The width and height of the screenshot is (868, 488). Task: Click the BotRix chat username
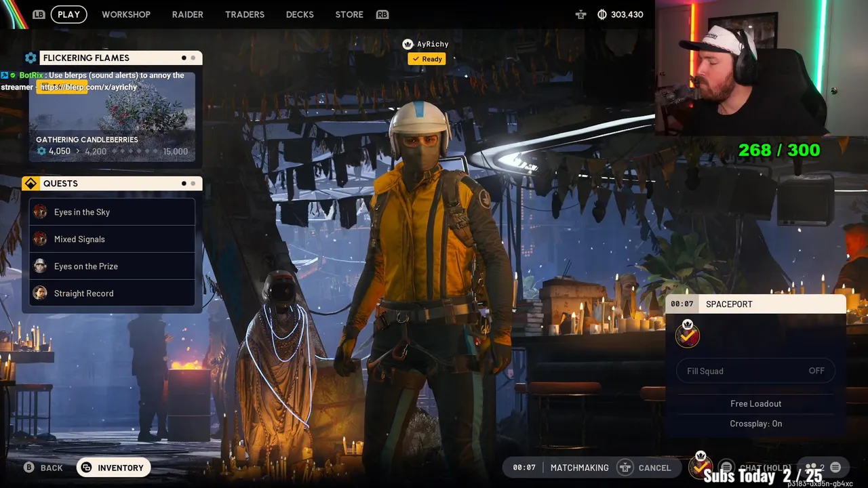tap(32, 75)
